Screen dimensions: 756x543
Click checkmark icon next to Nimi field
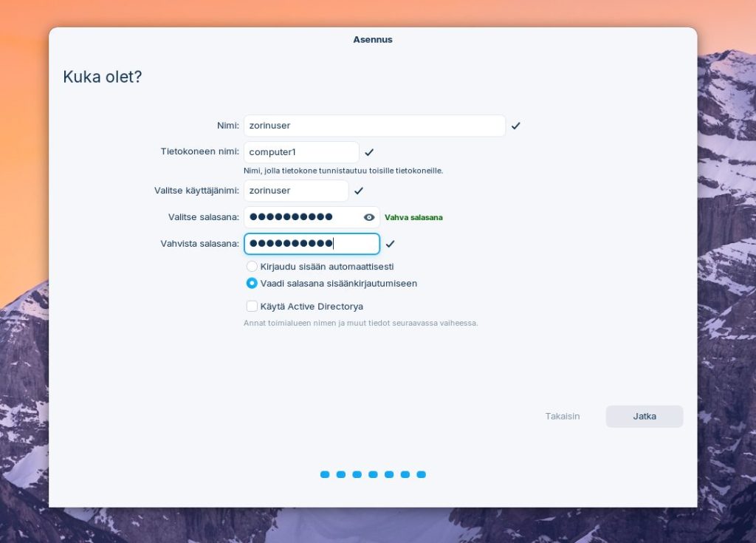(x=516, y=126)
